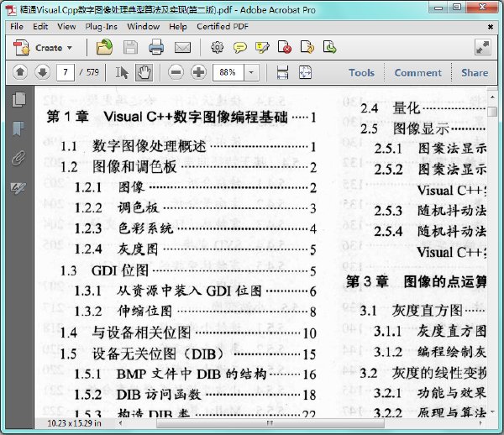The image size is (504, 435).
Task: Click the Insert Page icon with green arrow
Action: tap(329, 47)
